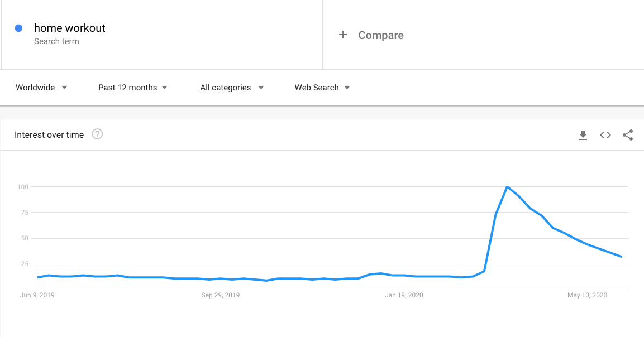Edit the home workout search term
Screen dimensions: 644x337
point(70,28)
